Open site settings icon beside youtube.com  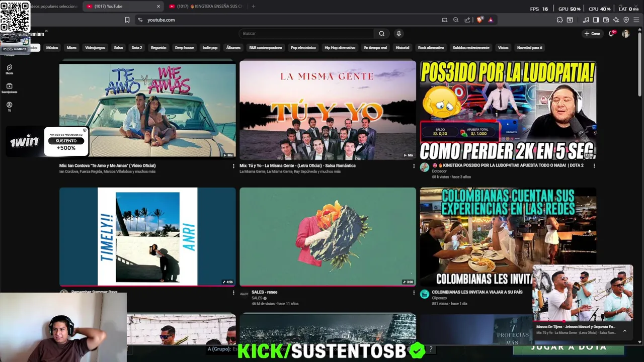(x=140, y=20)
